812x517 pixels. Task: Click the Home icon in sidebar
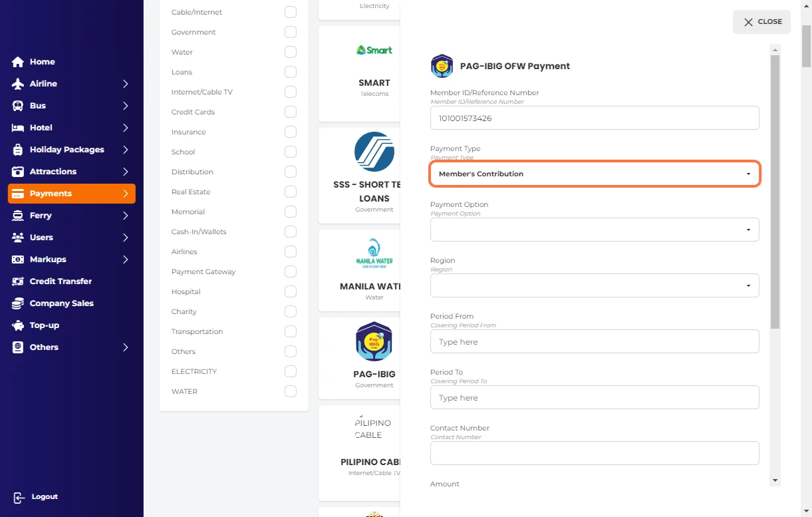(x=18, y=62)
